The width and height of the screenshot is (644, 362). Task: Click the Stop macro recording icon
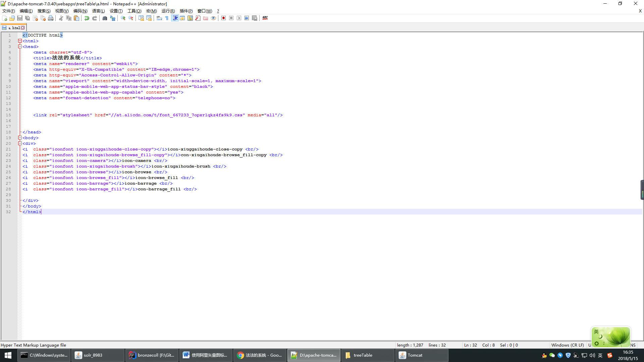(x=231, y=18)
